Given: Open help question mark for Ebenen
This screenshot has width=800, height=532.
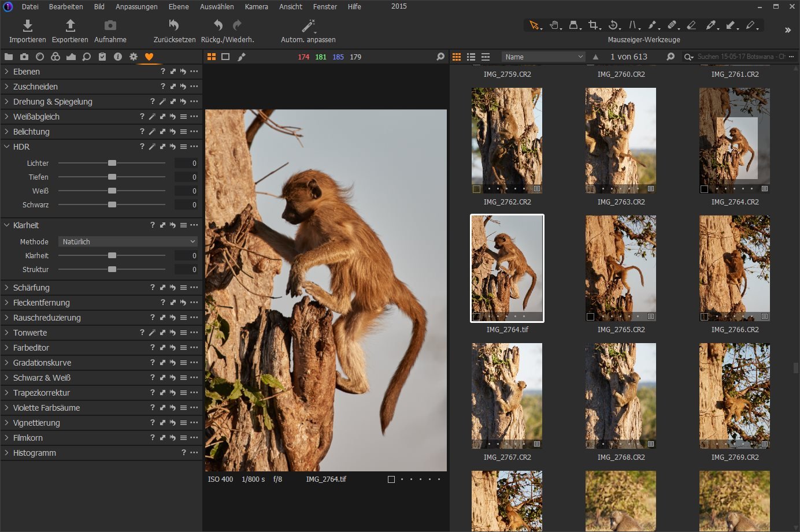Looking at the screenshot, I should (x=163, y=72).
